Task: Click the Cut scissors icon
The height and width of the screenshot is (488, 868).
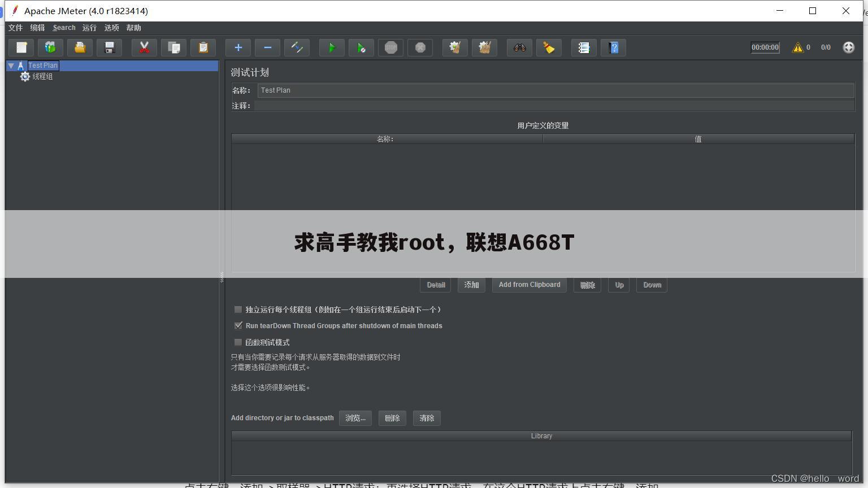Action: coord(144,47)
